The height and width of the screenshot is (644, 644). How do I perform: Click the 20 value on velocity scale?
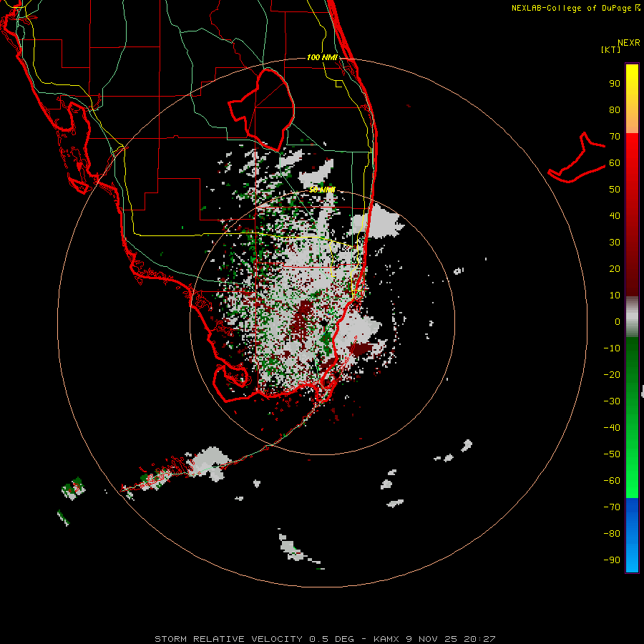coord(615,269)
